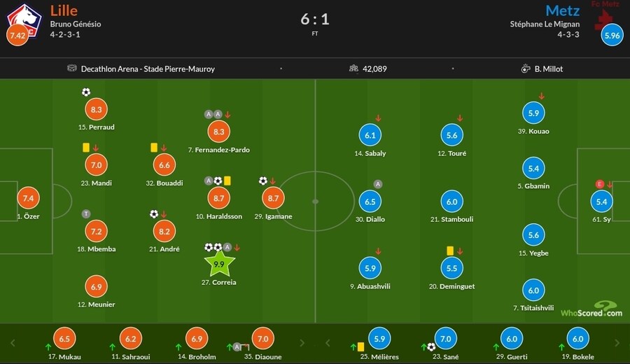Show next Lille substitutes with right chevron

302,343
